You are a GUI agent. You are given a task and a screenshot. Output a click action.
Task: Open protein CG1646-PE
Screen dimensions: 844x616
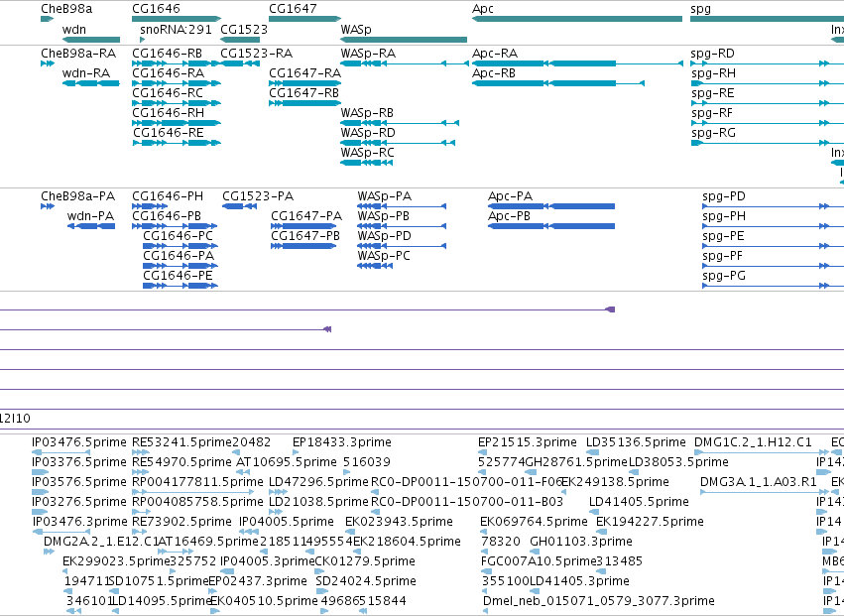pos(178,276)
